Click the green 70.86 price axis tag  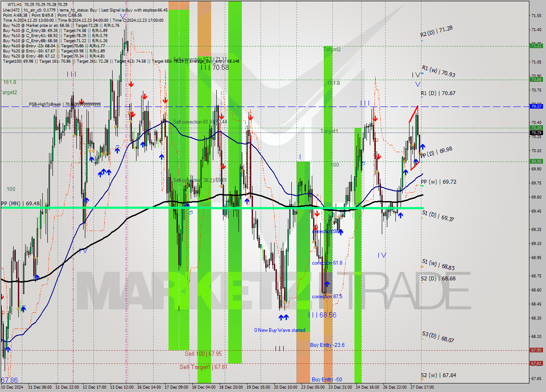tap(536, 79)
